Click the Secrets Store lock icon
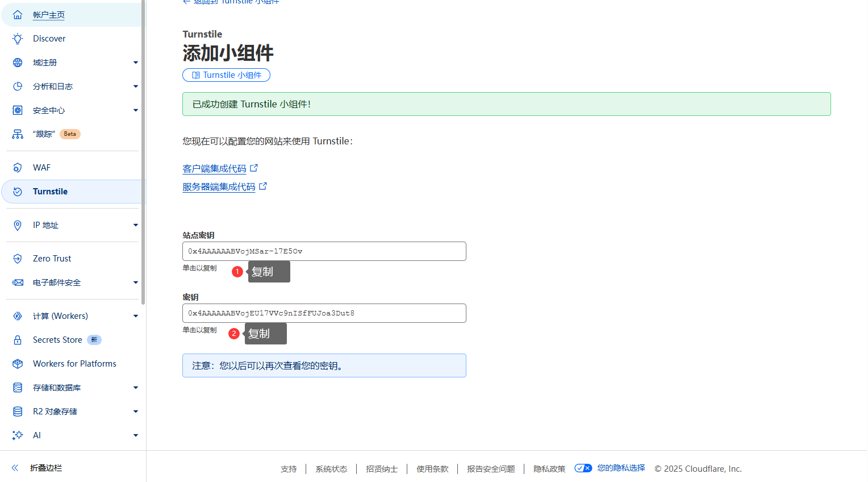 18,340
